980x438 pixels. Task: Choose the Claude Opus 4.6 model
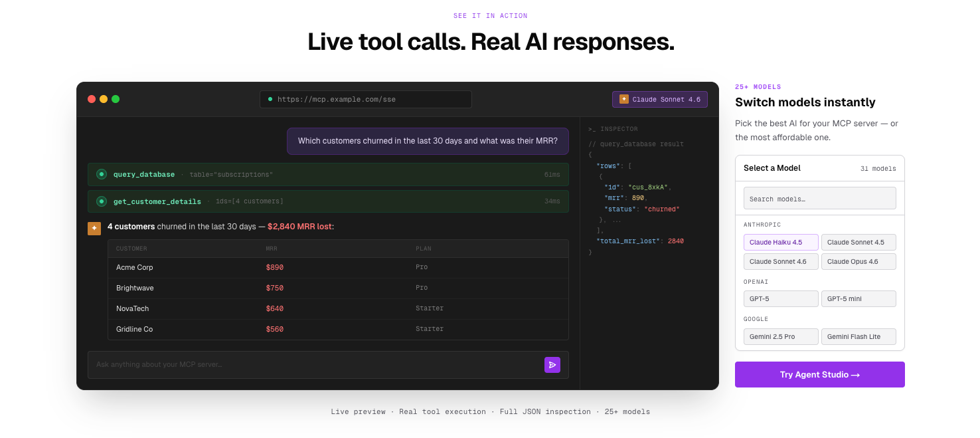tap(858, 261)
